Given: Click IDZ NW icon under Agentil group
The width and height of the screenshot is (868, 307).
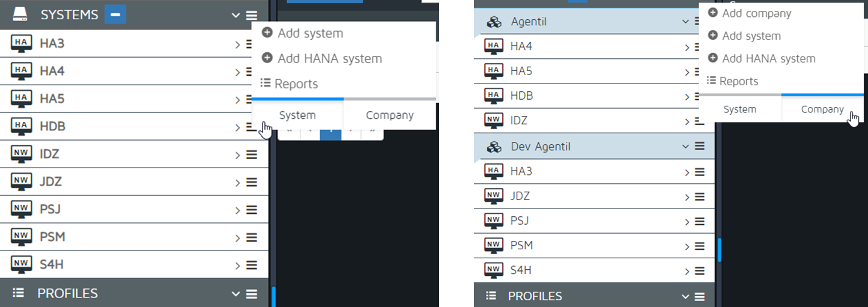Looking at the screenshot, I should pyautogui.click(x=494, y=121).
